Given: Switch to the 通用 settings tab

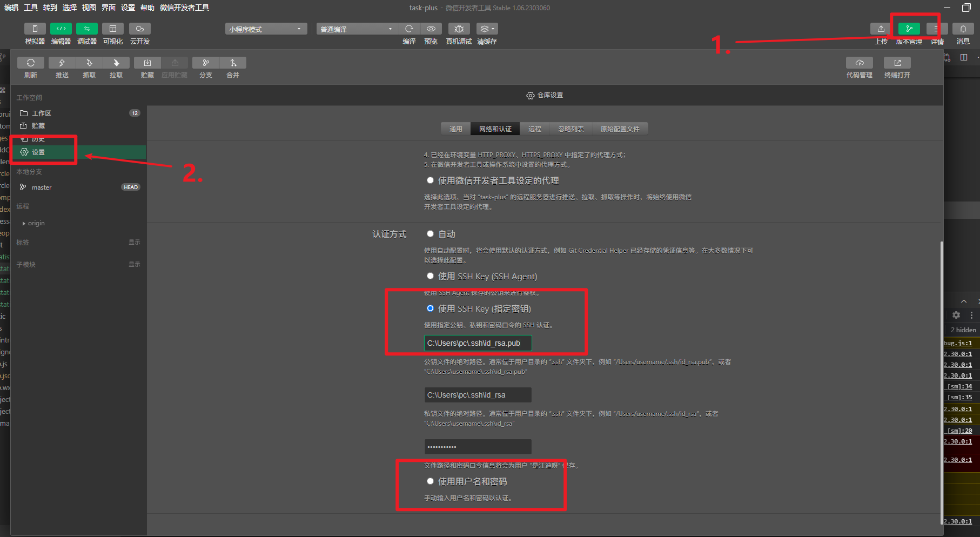Looking at the screenshot, I should point(456,129).
